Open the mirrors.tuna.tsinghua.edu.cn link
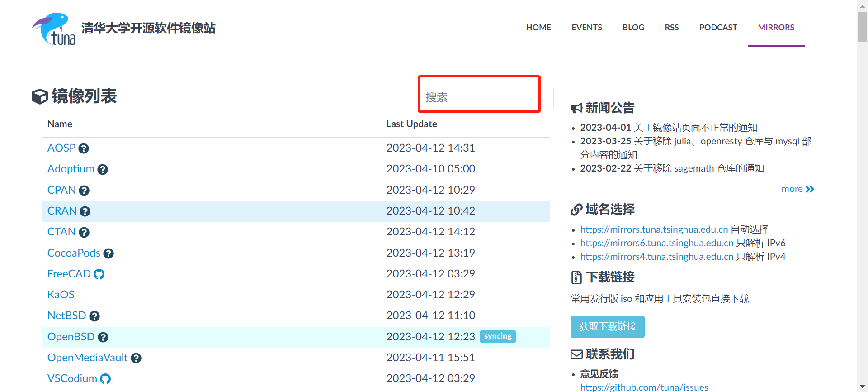 (x=654, y=229)
